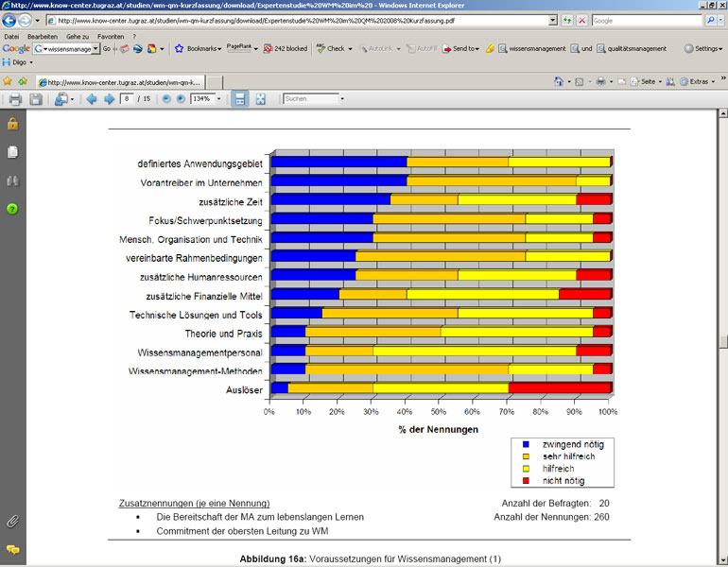Click Go button in Google toolbar
Viewport: 728px width, 567px height.
tap(107, 49)
